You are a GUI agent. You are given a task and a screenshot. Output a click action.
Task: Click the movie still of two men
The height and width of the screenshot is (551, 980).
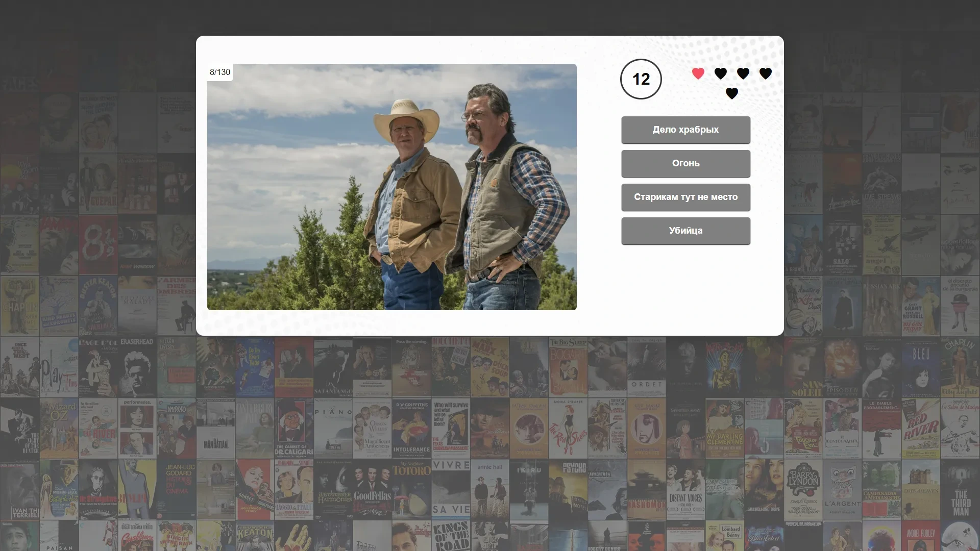tap(392, 187)
